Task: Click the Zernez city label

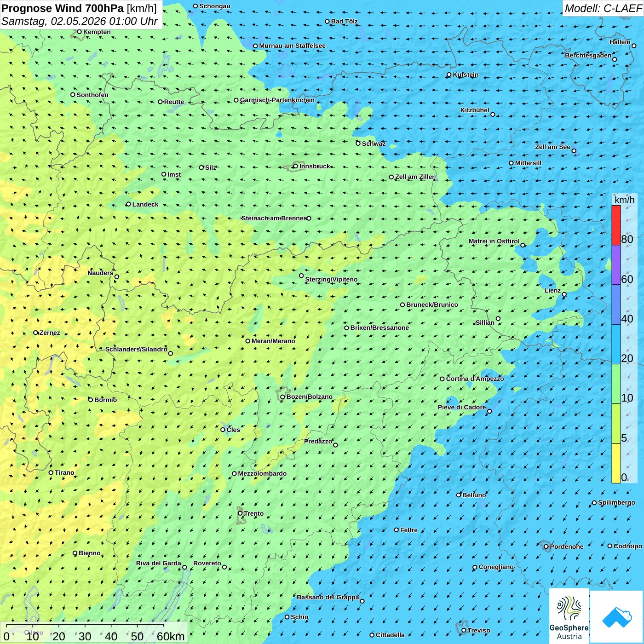Action: click(x=50, y=333)
